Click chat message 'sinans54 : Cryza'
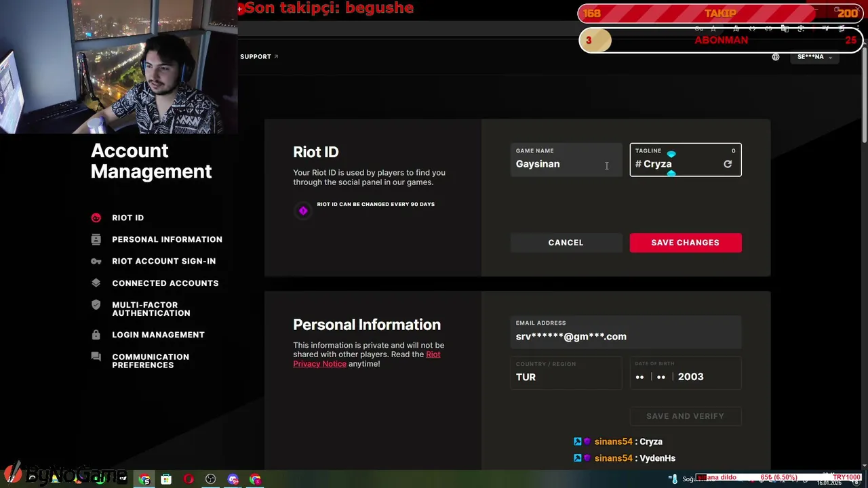Image resolution: width=868 pixels, height=488 pixels. pyautogui.click(x=618, y=442)
